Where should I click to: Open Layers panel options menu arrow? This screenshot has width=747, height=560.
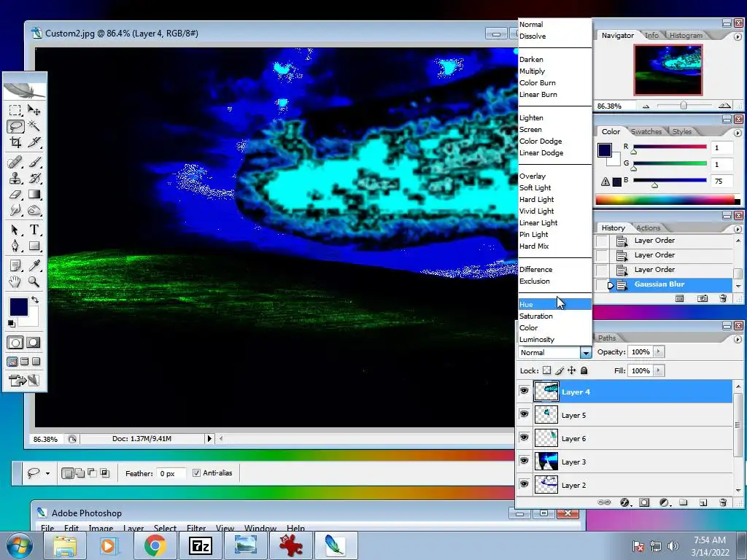(x=738, y=339)
